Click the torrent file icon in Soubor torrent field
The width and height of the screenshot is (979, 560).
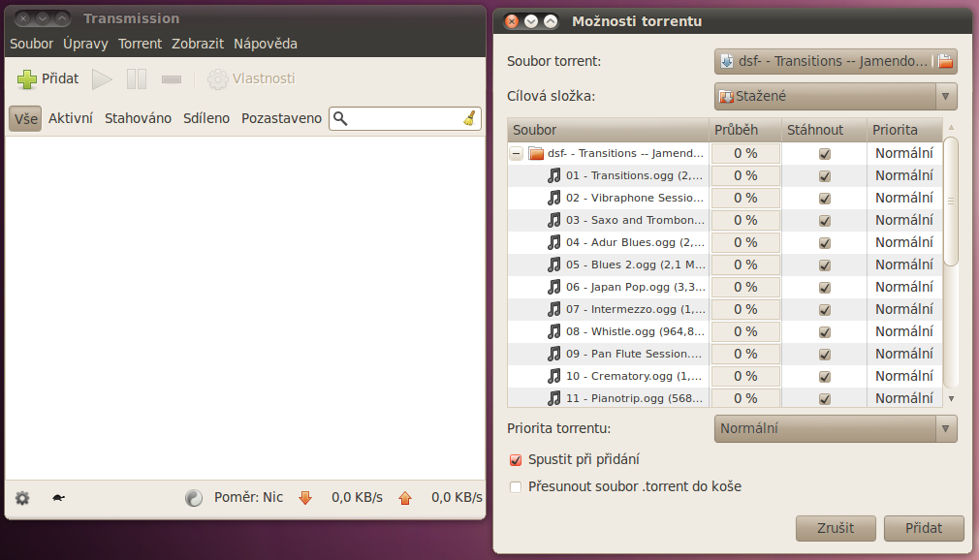(727, 61)
